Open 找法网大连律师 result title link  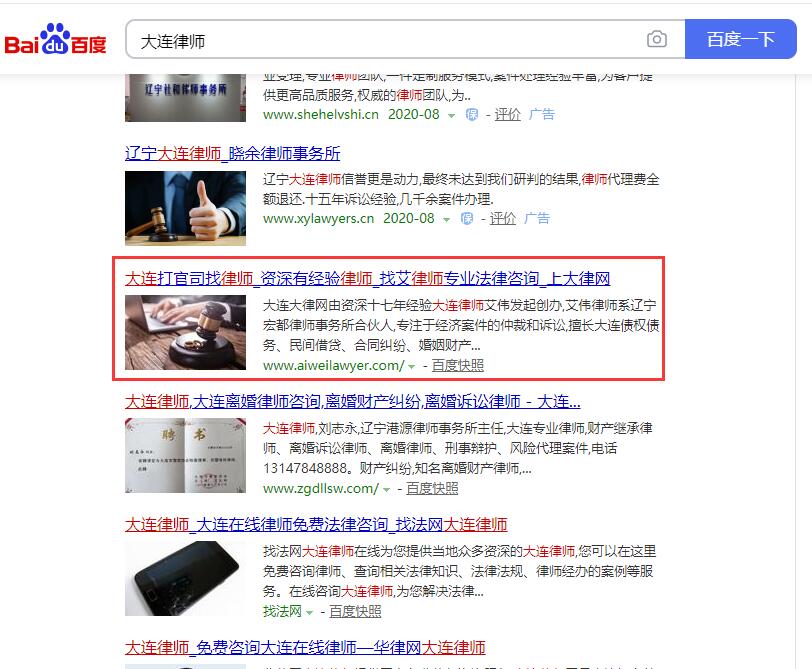(316, 525)
